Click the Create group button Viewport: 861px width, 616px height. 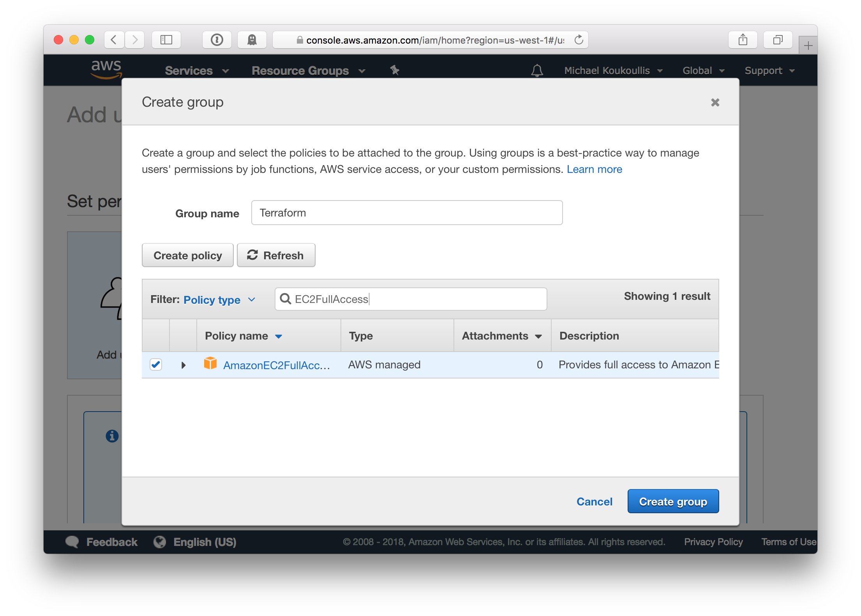[673, 502]
